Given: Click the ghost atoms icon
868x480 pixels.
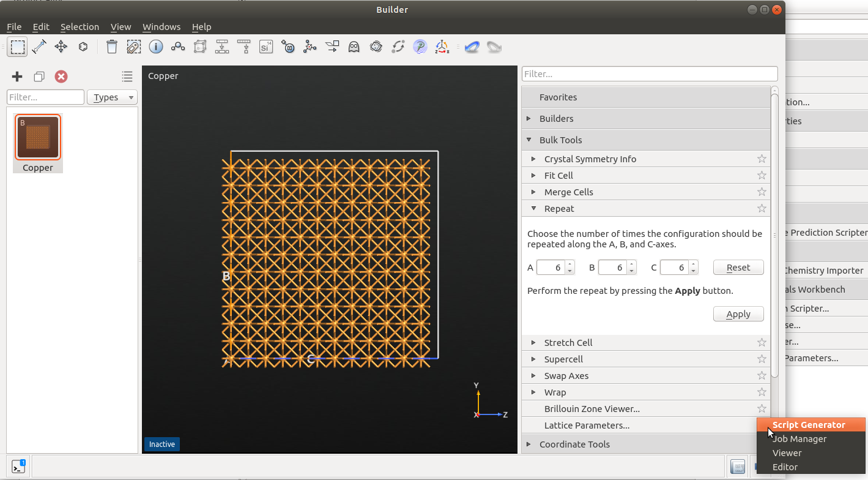Looking at the screenshot, I should pos(354,47).
